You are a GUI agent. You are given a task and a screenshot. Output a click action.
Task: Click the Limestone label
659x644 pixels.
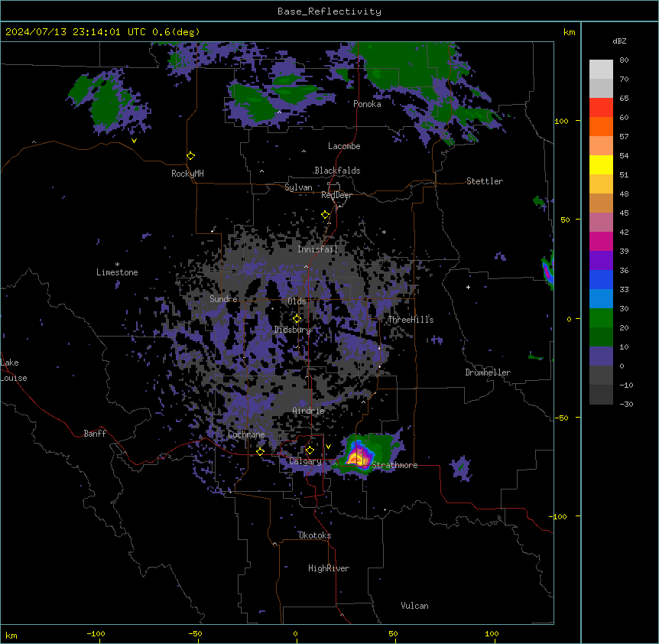[x=117, y=272]
